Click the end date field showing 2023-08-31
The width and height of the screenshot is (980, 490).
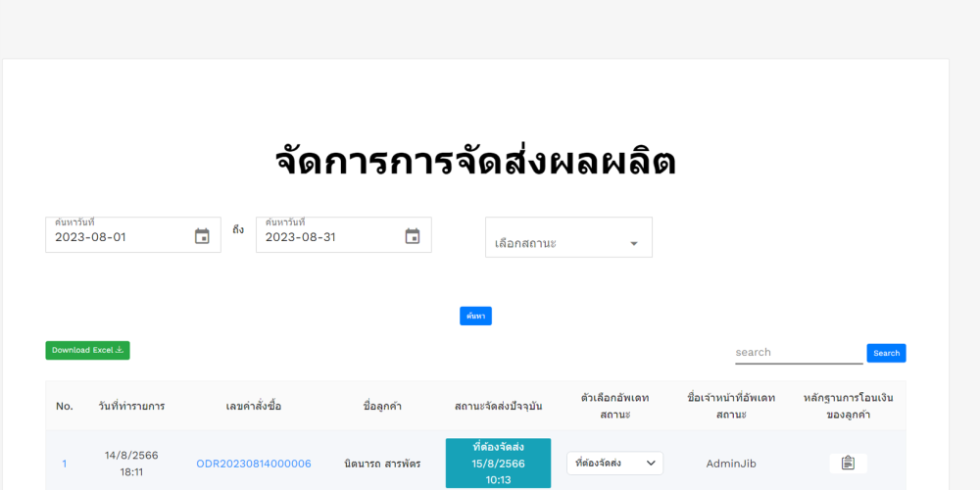(x=328, y=237)
